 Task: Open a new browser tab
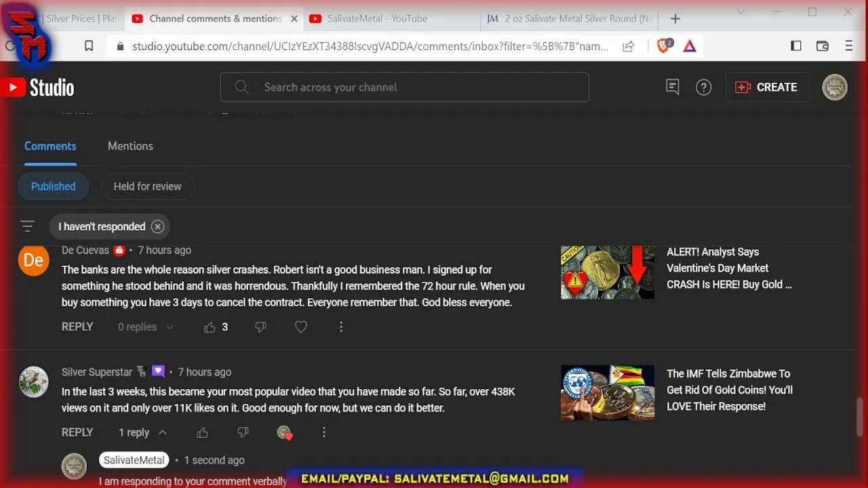pyautogui.click(x=675, y=19)
